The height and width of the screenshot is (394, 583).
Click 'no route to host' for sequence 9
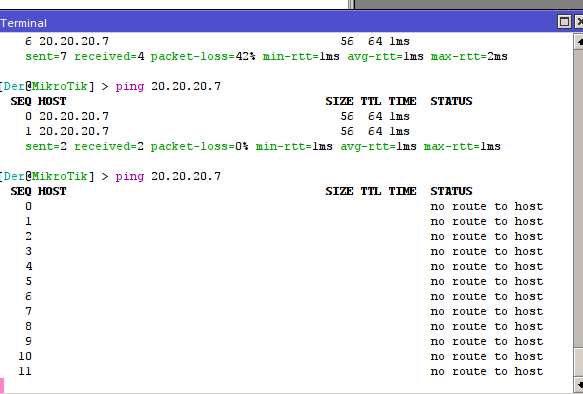point(487,341)
